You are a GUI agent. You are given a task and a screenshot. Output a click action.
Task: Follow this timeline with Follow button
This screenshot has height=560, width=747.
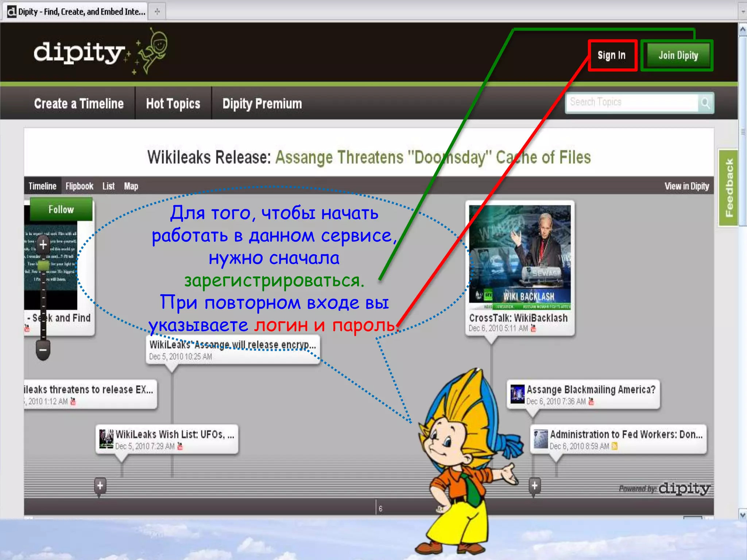coord(61,209)
